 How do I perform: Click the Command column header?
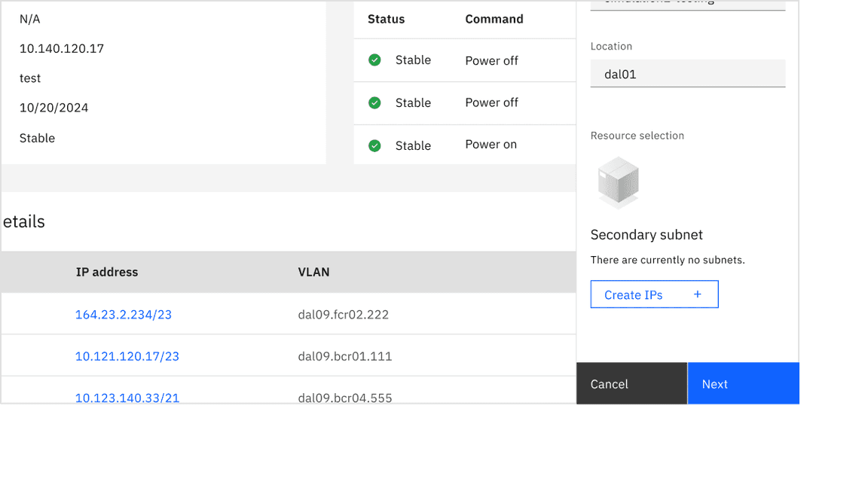pyautogui.click(x=494, y=20)
